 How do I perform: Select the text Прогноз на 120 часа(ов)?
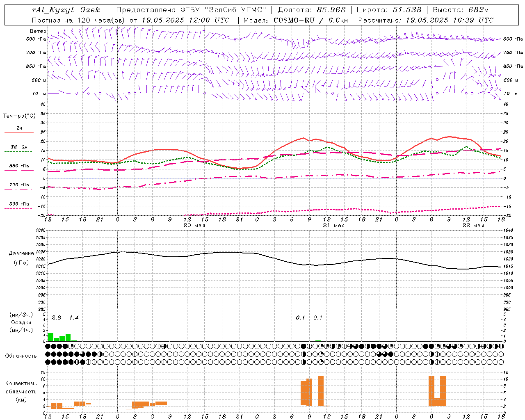79,20
